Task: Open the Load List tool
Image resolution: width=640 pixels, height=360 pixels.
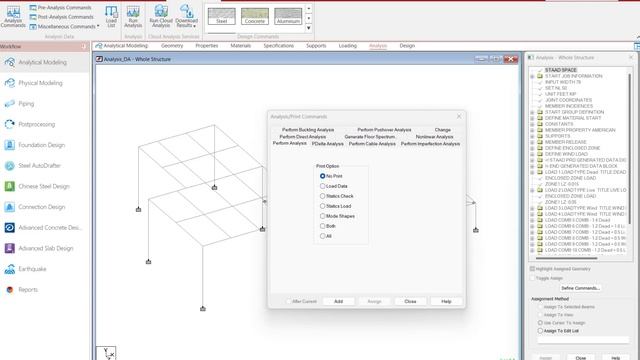Action: 111,17
